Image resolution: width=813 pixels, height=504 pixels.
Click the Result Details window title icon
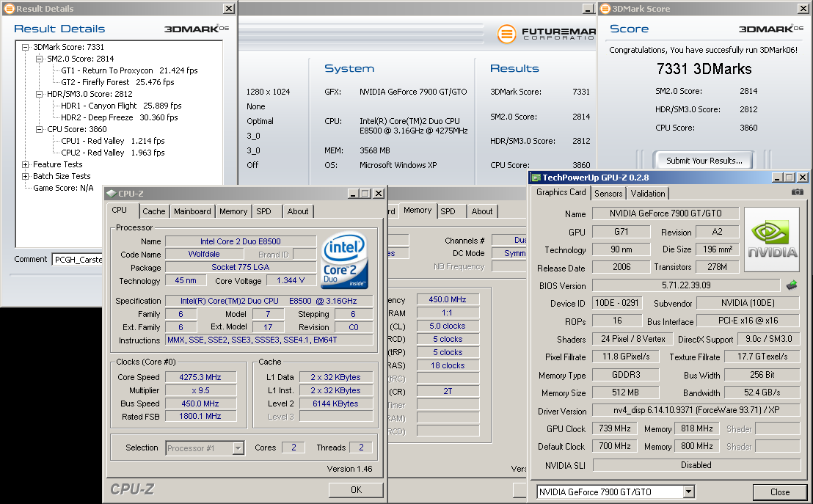pyautogui.click(x=10, y=8)
